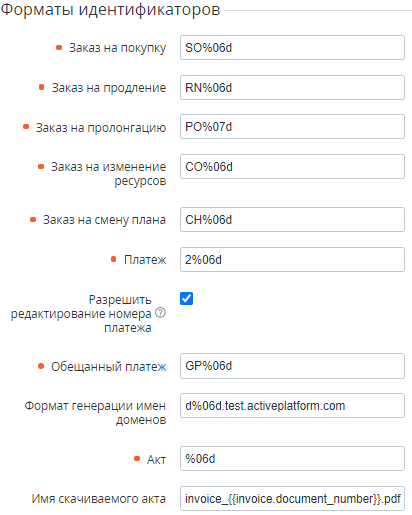The width and height of the screenshot is (412, 515).
Task: Click the Заказ на пролонгацию label
Action: 101,128
